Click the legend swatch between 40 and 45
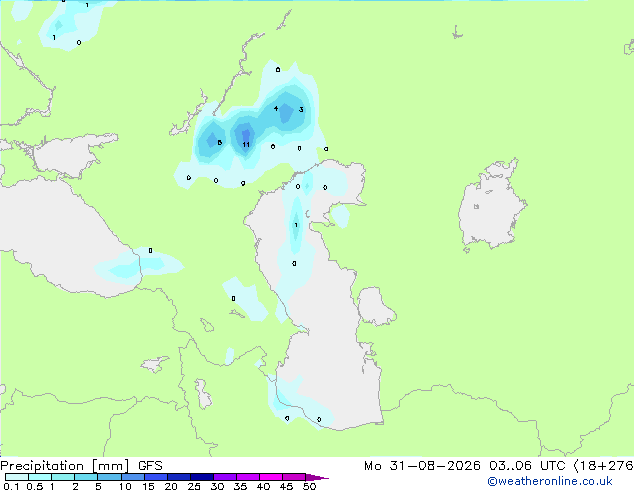Image resolution: width=634 pixels, height=490 pixels. (271, 477)
